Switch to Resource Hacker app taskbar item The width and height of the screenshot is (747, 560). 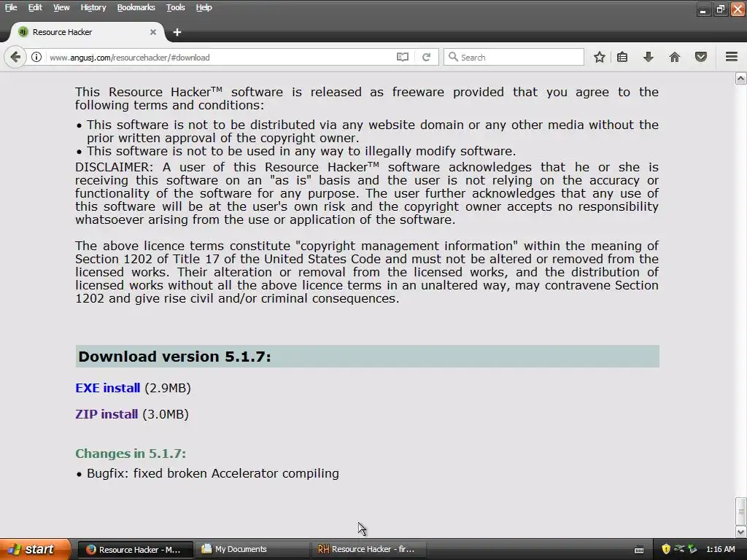tap(369, 550)
